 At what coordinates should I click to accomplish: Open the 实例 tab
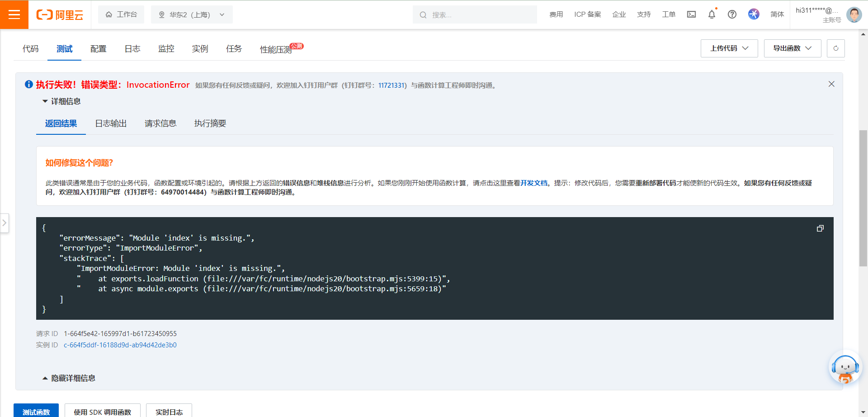(x=200, y=49)
